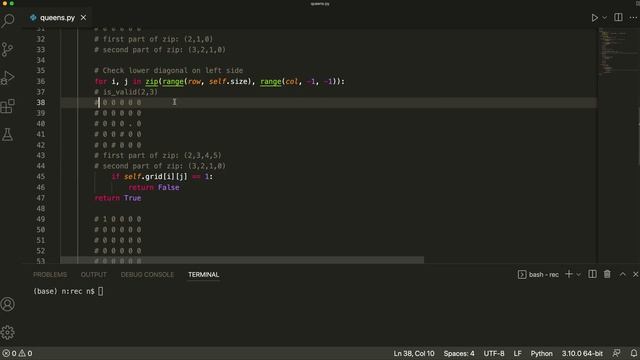Kill terminal with trash icon
Viewport: 640px width, 360px height.
tap(607, 274)
